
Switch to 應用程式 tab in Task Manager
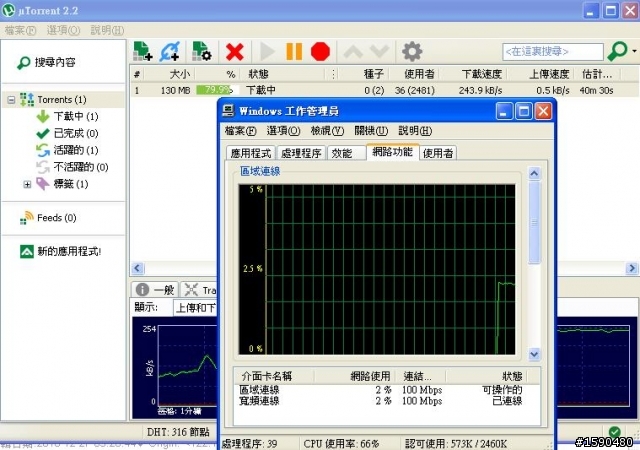pyautogui.click(x=251, y=153)
